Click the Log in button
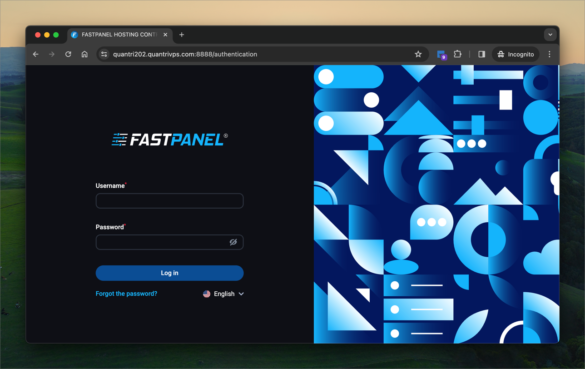 coord(170,273)
